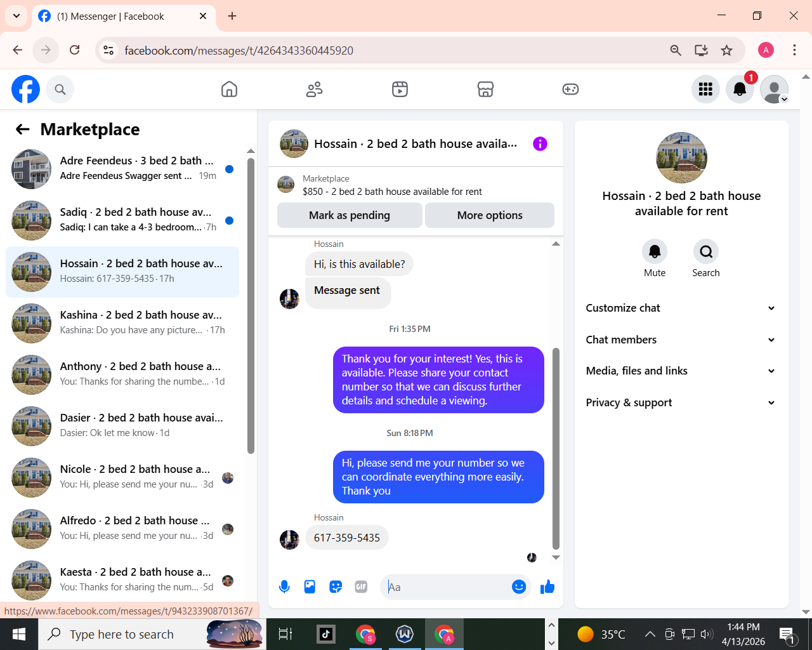Open Chrome profile A avatar
812x650 pixels.
(x=766, y=50)
